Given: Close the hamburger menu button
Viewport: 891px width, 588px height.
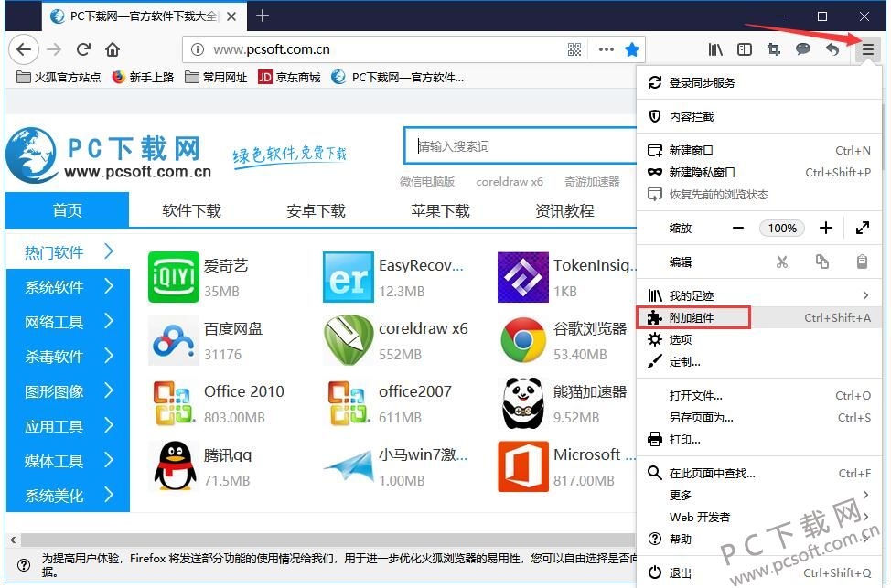Looking at the screenshot, I should (x=868, y=49).
